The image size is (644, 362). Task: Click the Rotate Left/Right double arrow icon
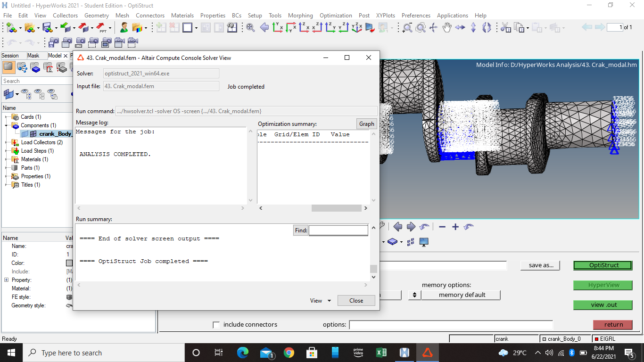coord(460,28)
